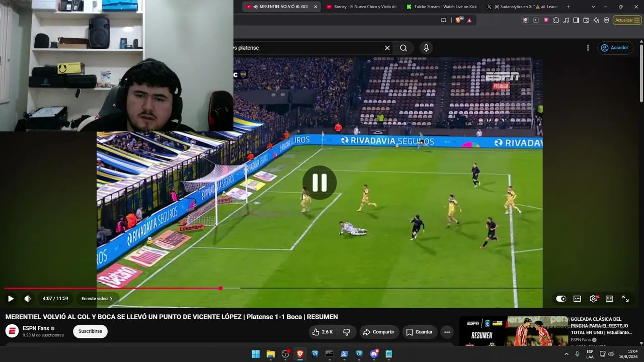The image size is (644, 362).
Task: Open the Brave Wallet icon
Action: coord(586,20)
